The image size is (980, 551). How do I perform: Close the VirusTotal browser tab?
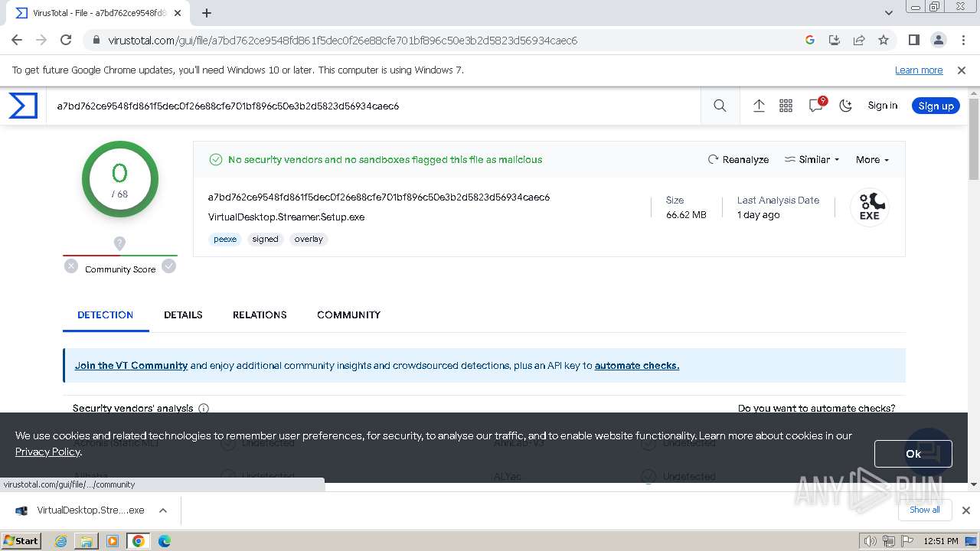(178, 13)
